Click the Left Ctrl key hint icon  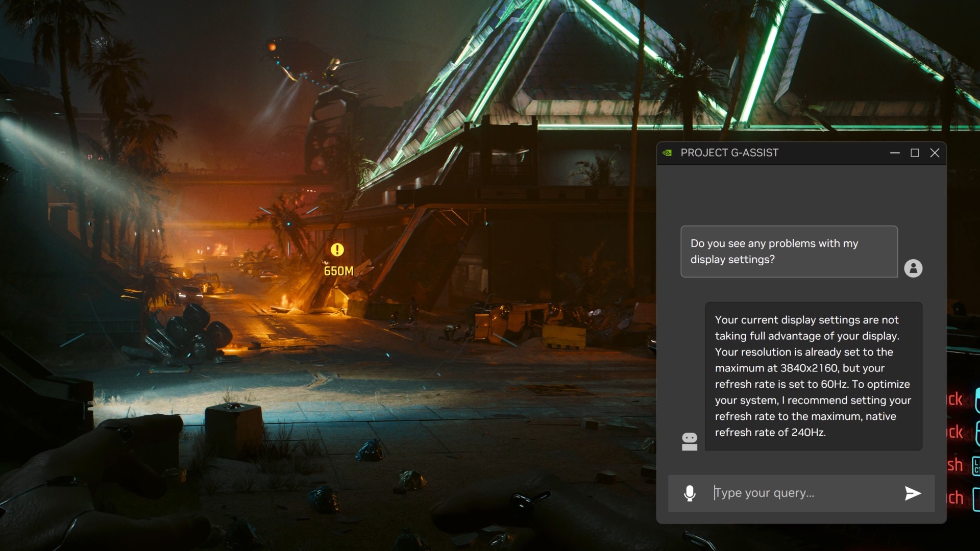(x=976, y=466)
